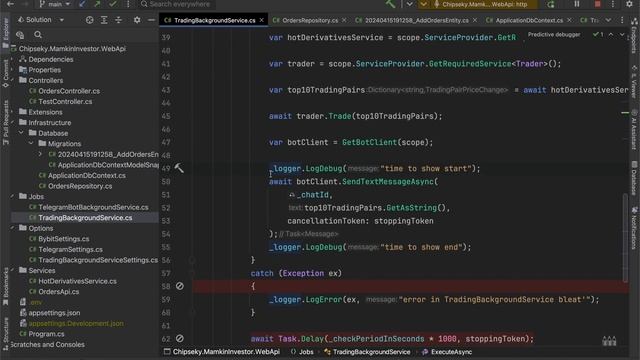Click the green commit checkmark icon
Viewport: 640px width, 360px height.
(113, 4)
